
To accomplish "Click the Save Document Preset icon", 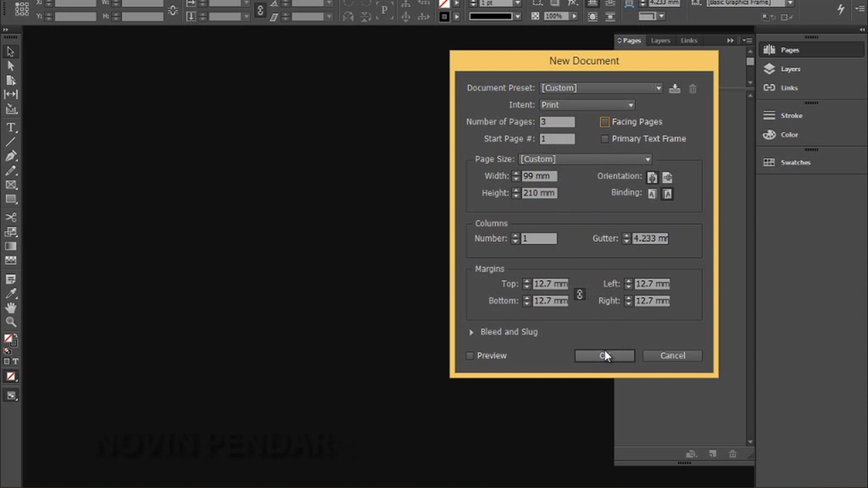I will point(675,89).
